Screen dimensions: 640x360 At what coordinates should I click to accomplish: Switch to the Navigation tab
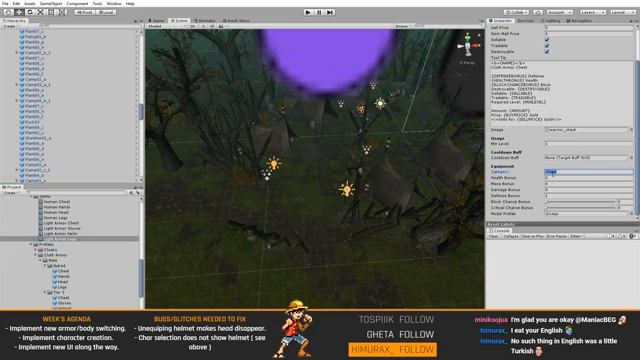(x=579, y=20)
